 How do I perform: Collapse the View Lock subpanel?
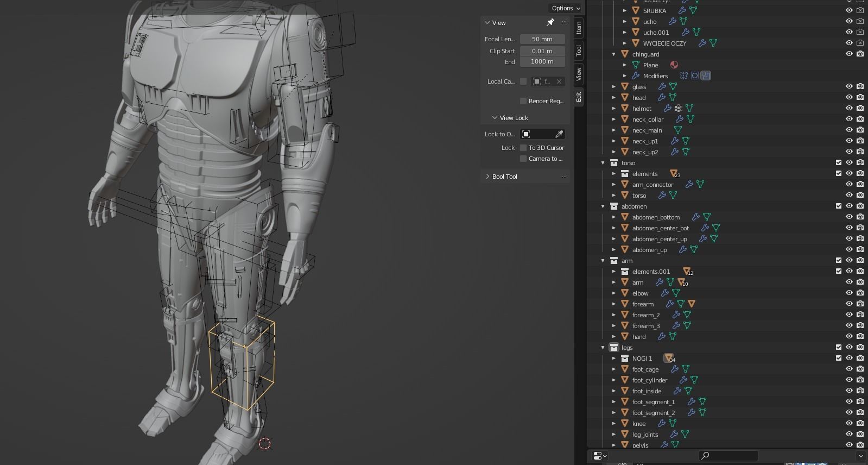[x=495, y=118]
